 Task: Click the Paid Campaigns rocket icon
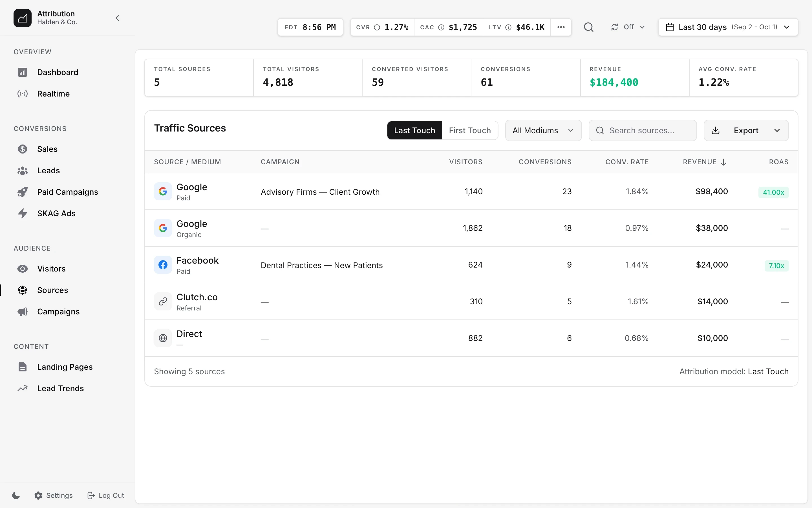(23, 192)
